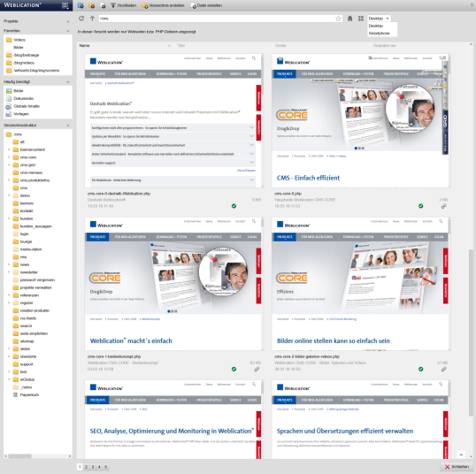476x474 pixels.
Task: Select the kunden_aussagen folder
Action: coord(33,226)
